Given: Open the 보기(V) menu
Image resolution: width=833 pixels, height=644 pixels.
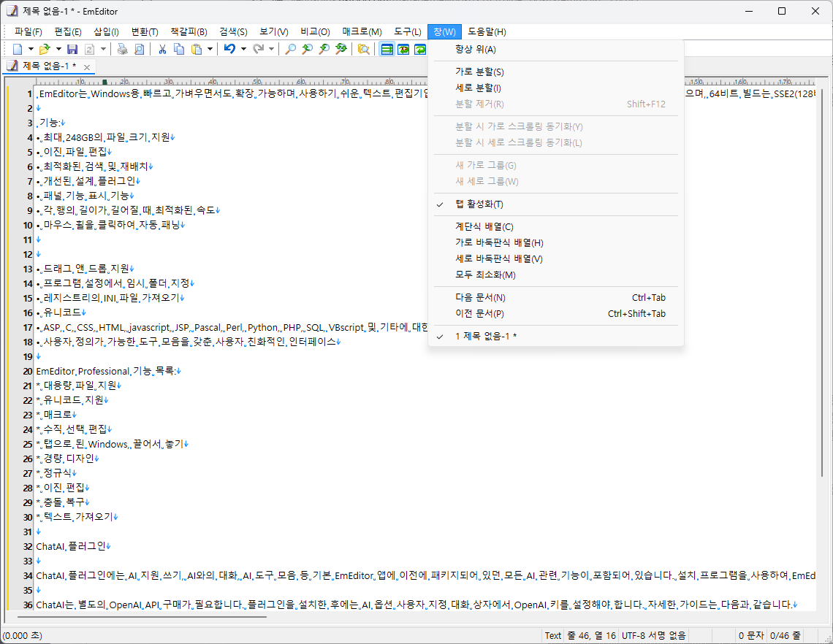Looking at the screenshot, I should pos(273,32).
